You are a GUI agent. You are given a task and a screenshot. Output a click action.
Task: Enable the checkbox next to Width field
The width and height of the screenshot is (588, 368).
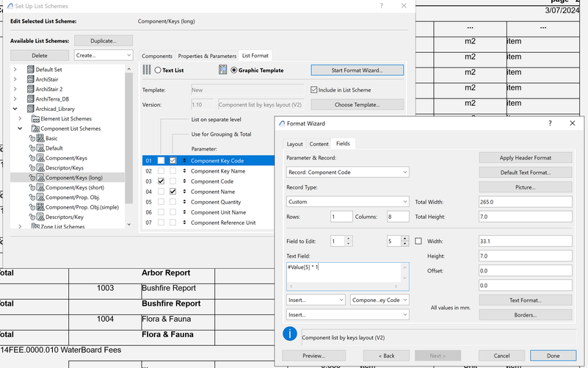coord(418,241)
